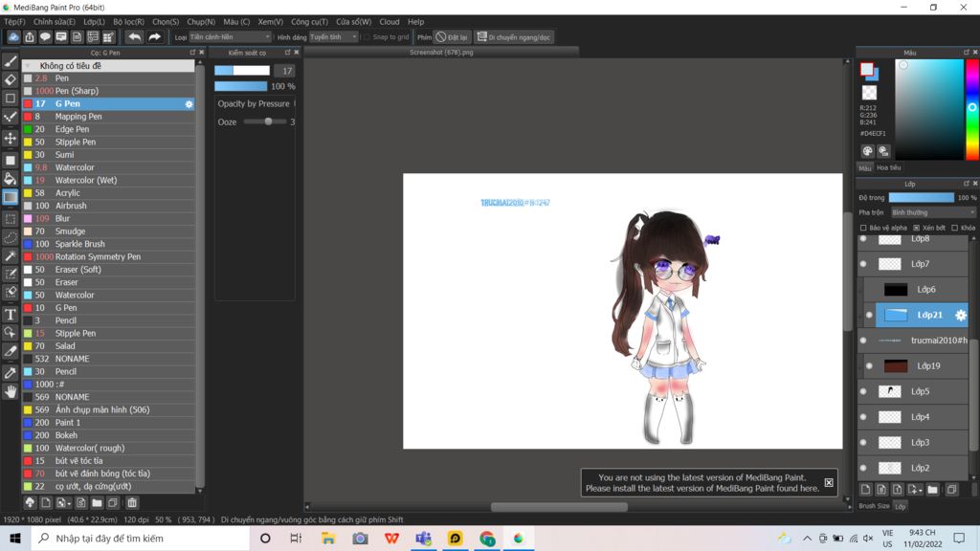Select the Magic Wand tool

click(x=10, y=256)
